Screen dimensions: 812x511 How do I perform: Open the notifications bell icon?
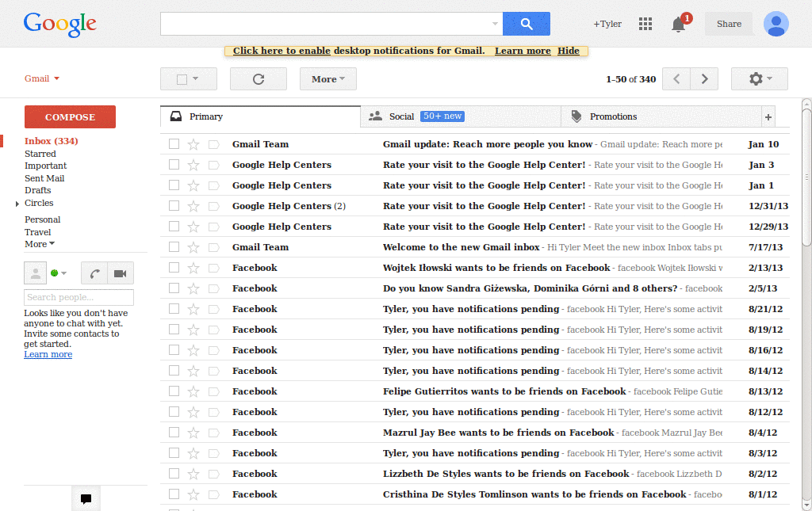point(679,25)
